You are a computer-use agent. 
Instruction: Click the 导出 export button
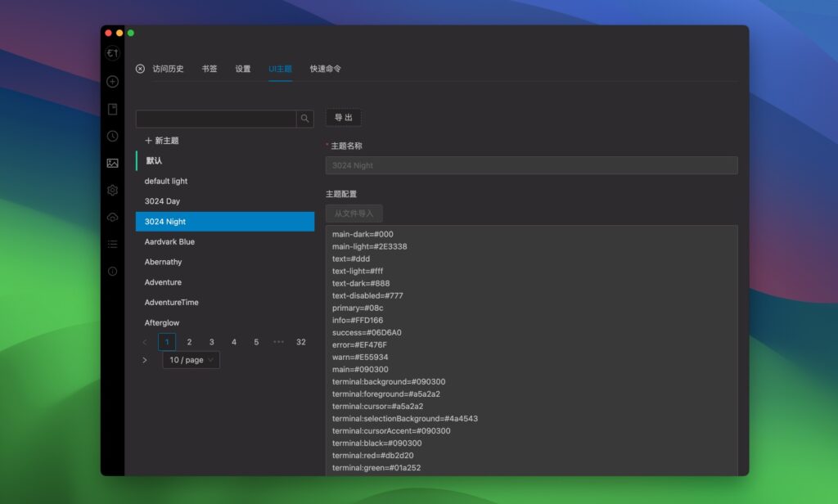click(343, 117)
